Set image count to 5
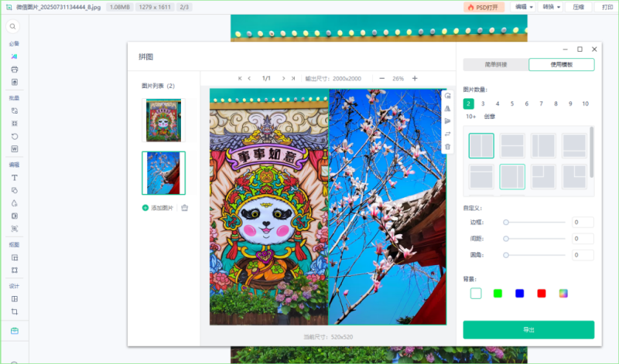This screenshot has height=364, width=619. (x=512, y=104)
